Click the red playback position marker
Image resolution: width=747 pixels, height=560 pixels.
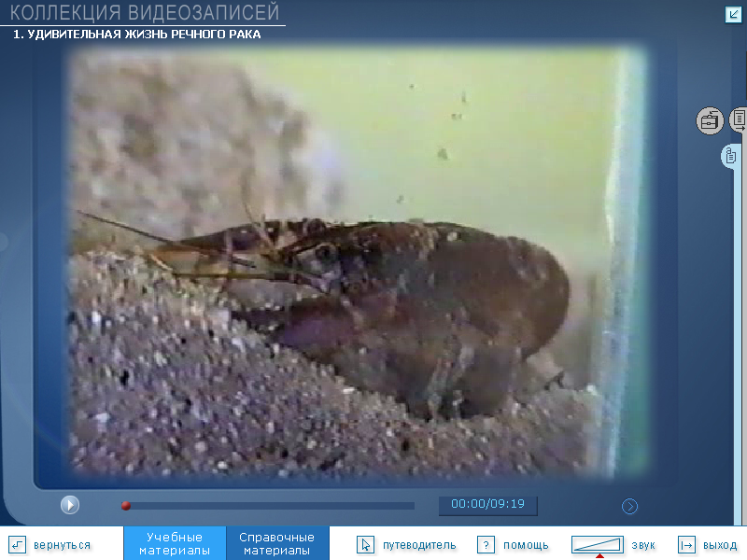tap(126, 506)
